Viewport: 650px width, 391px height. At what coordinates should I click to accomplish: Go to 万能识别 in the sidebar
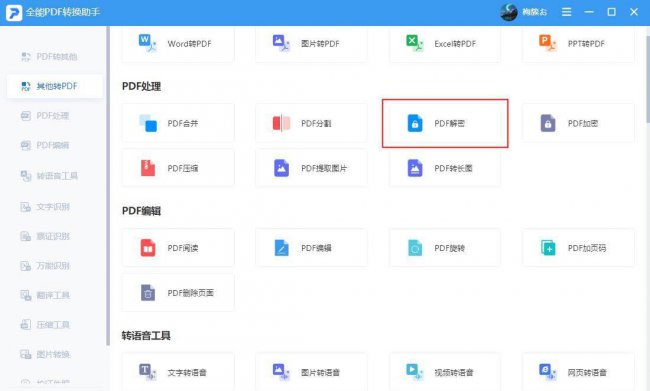[55, 265]
